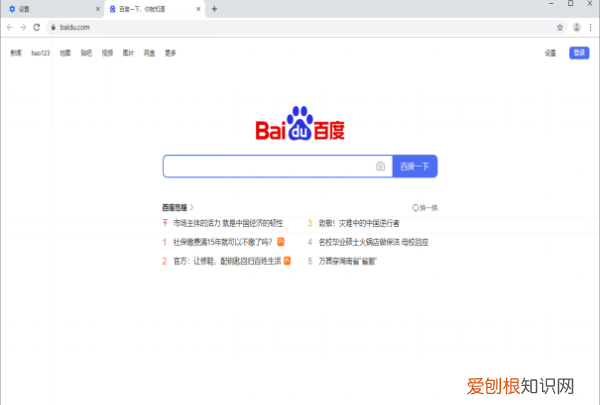Open hot search 名校毕业硕士火锅店做保洁 母校回应
Screen dimensions: 600x405
pyautogui.click(x=373, y=242)
